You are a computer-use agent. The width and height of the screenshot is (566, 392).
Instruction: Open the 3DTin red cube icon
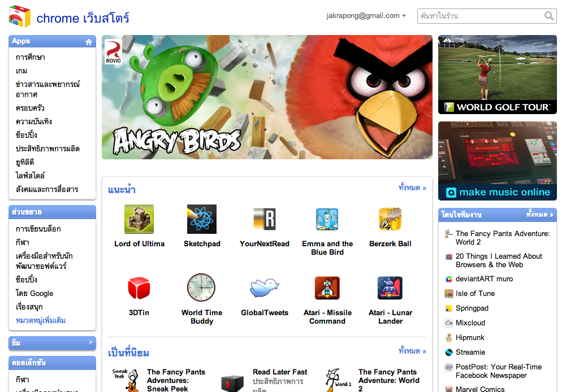139,288
